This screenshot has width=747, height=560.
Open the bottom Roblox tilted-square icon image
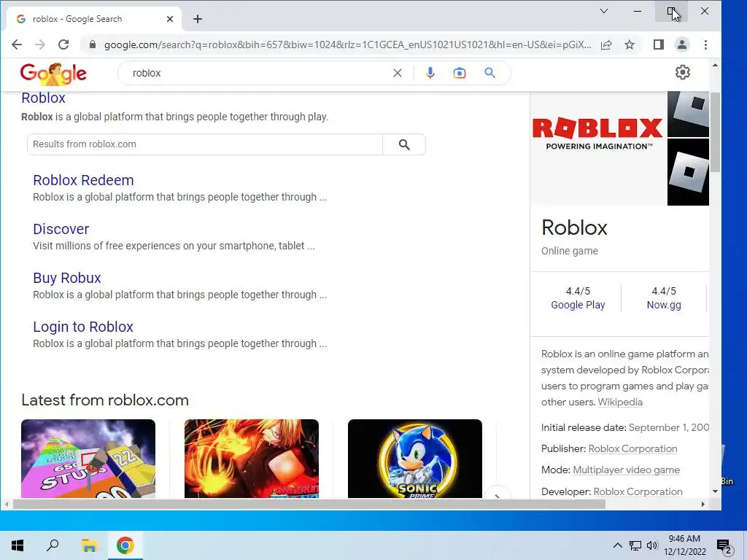coord(688,172)
